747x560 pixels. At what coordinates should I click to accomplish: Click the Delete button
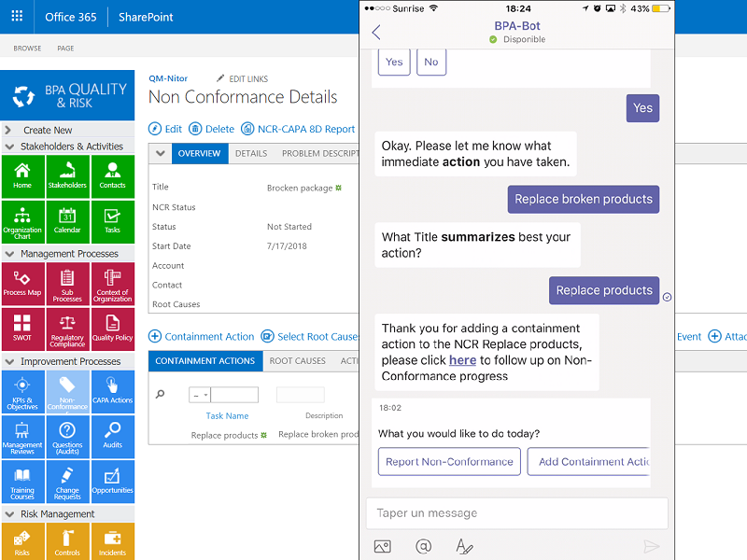(x=212, y=129)
